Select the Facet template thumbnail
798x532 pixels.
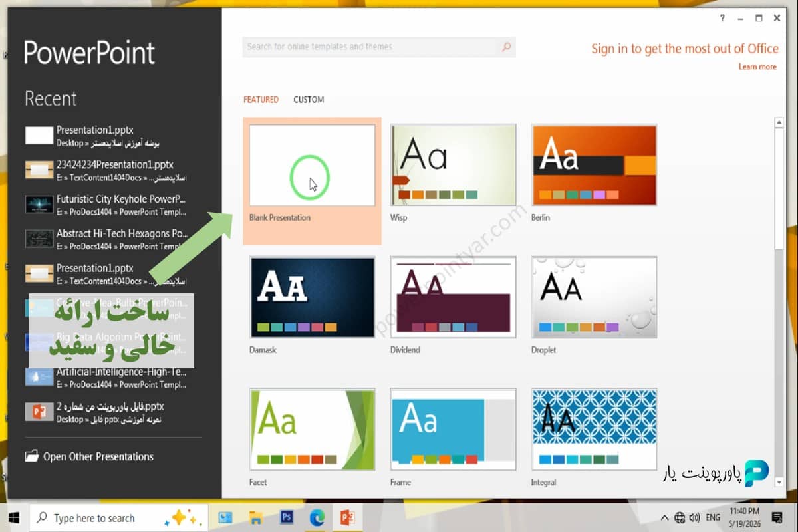point(312,430)
